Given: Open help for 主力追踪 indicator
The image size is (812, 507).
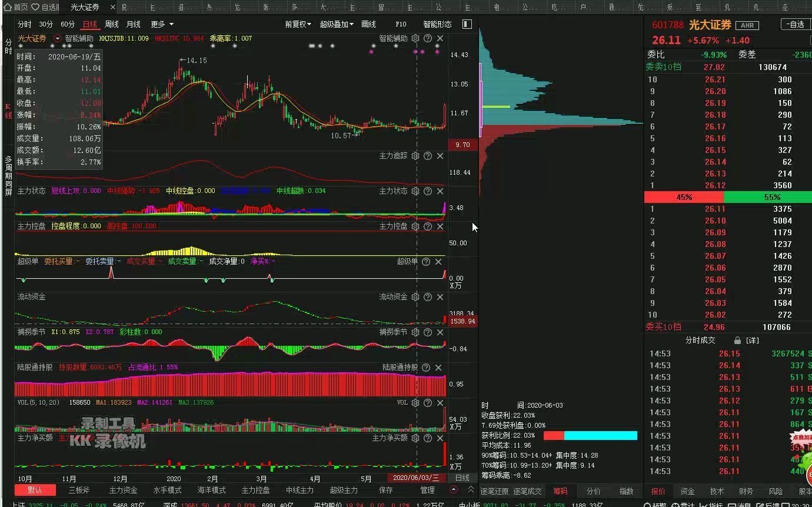Looking at the screenshot, I should click(428, 156).
